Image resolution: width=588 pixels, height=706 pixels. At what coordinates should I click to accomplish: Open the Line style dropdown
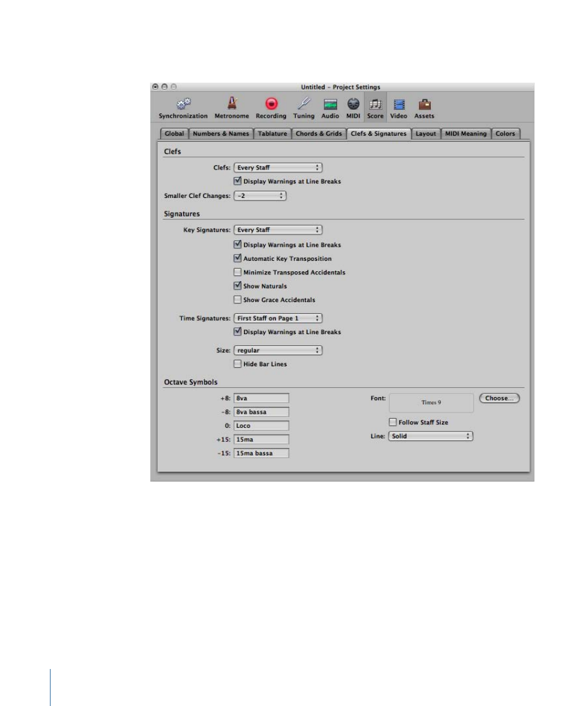coord(430,437)
